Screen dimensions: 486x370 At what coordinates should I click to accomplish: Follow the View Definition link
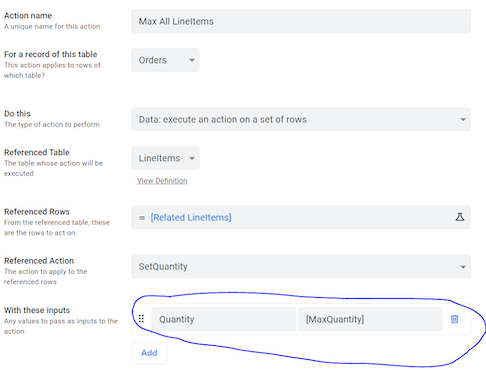(162, 181)
